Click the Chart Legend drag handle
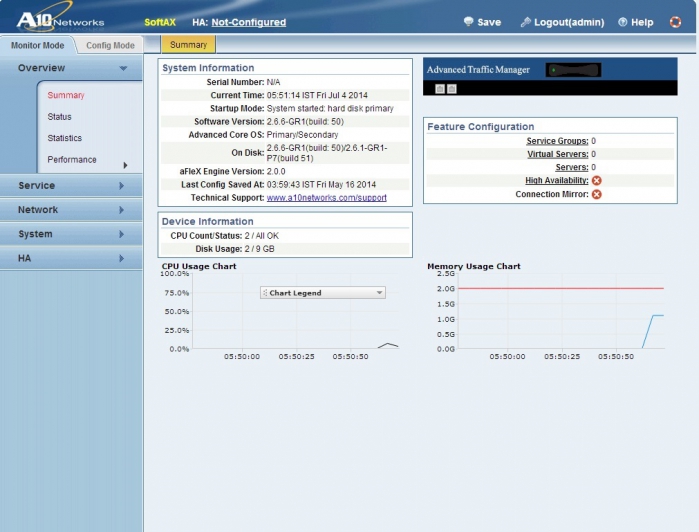The height and width of the screenshot is (532, 699). point(265,293)
